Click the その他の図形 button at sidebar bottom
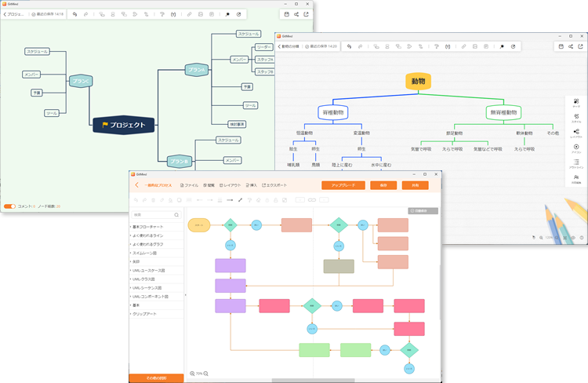Image resolution: width=588 pixels, height=383 pixels. (156, 378)
